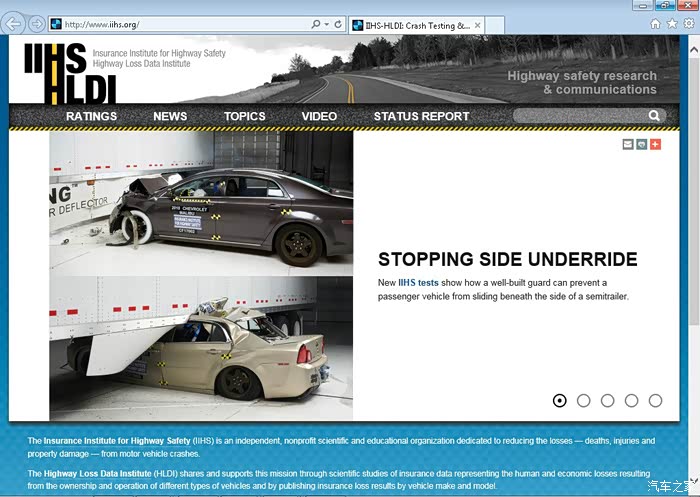This screenshot has height=497, width=700.
Task: Click the page scrollbar down arrow
Action: (x=694, y=481)
